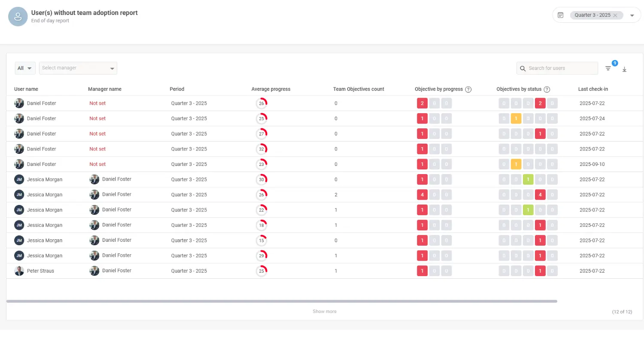Click the 26 average progress gauge in row one

click(262, 103)
